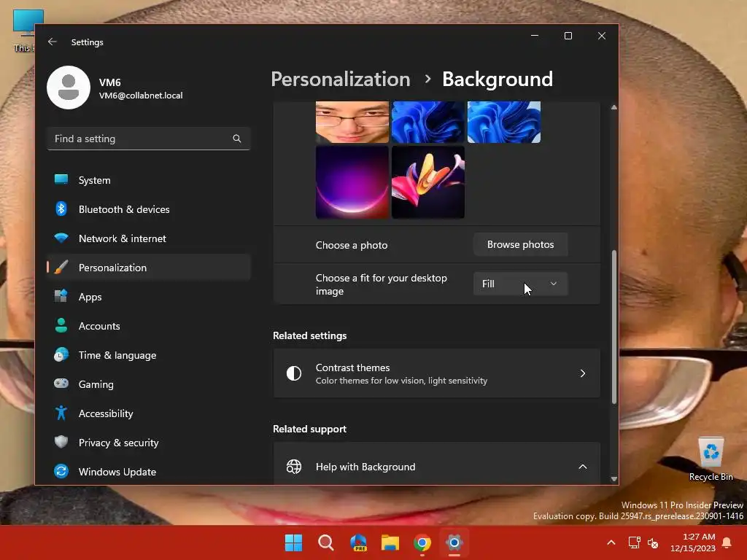
Task: Open notifications bell icon
Action: point(727,542)
